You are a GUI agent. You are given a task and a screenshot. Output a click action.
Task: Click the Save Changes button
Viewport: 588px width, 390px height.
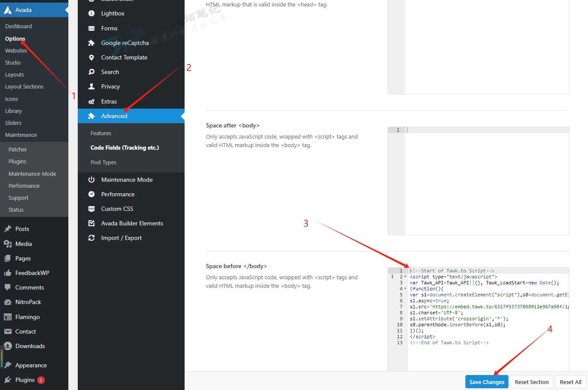486,382
